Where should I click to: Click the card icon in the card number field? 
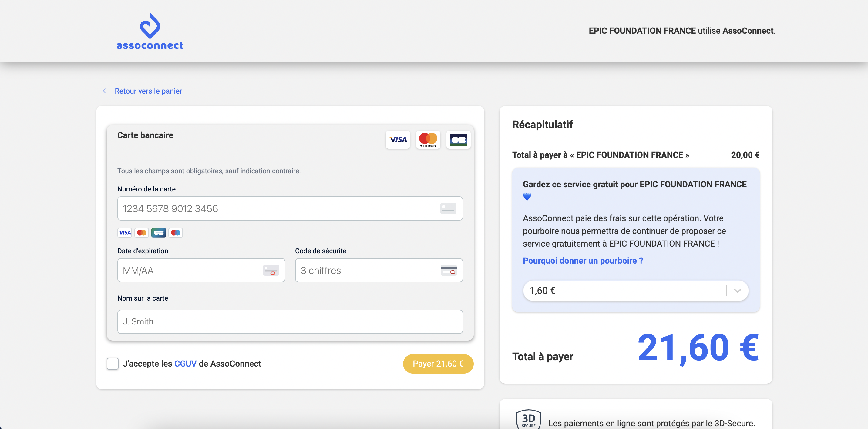(448, 208)
